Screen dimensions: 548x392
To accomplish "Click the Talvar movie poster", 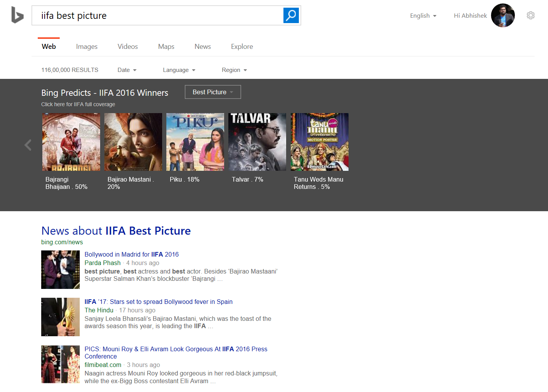I will pyautogui.click(x=257, y=142).
